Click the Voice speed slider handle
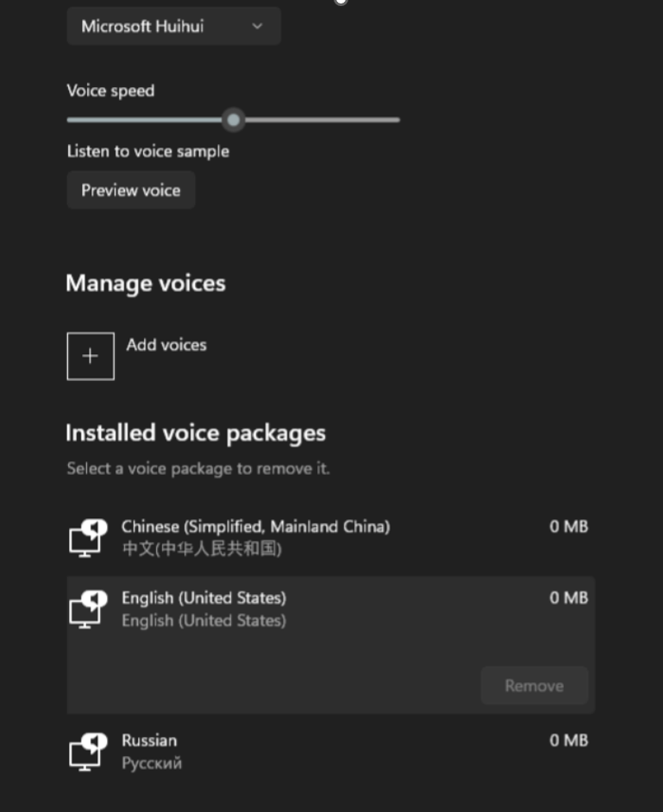 tap(233, 120)
